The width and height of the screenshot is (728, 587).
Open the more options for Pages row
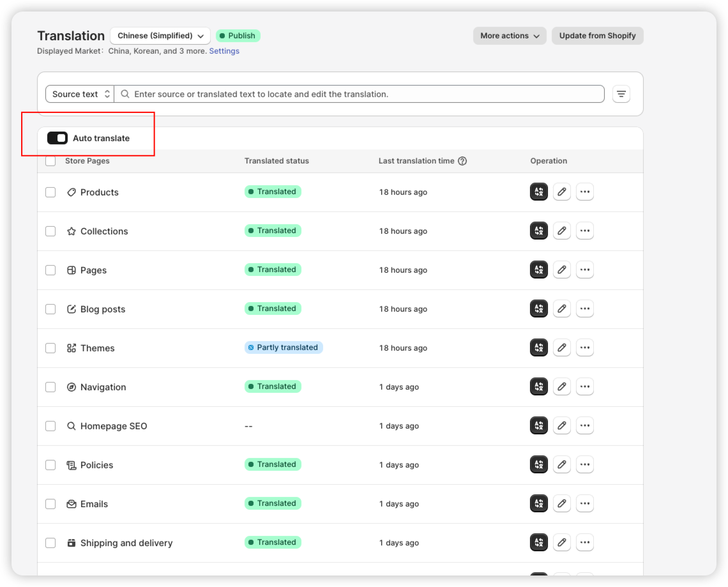click(x=584, y=270)
